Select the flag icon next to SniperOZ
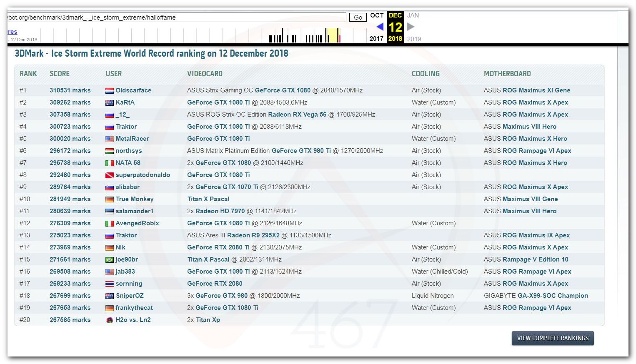Screen dimensions: 636x364 point(110,296)
